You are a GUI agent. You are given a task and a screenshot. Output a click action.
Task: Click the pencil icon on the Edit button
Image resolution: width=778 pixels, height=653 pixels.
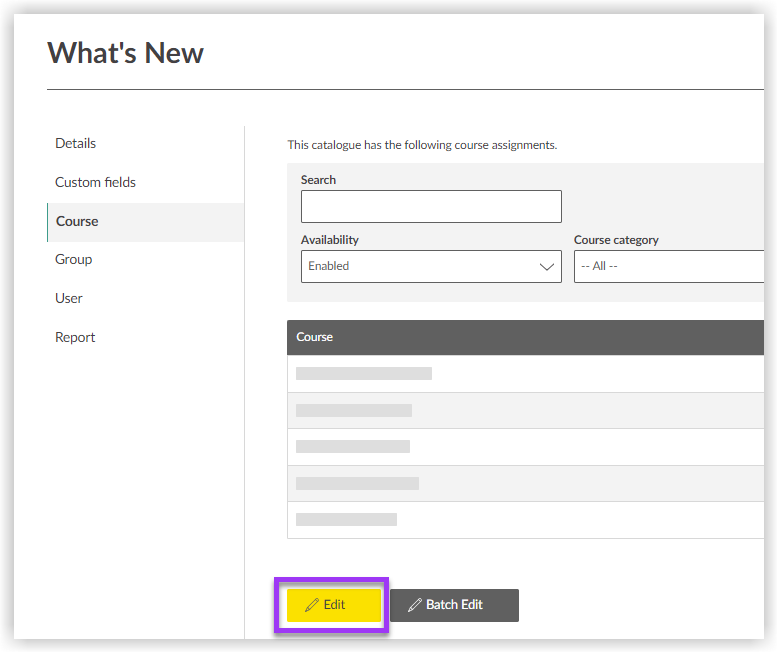[x=312, y=605]
